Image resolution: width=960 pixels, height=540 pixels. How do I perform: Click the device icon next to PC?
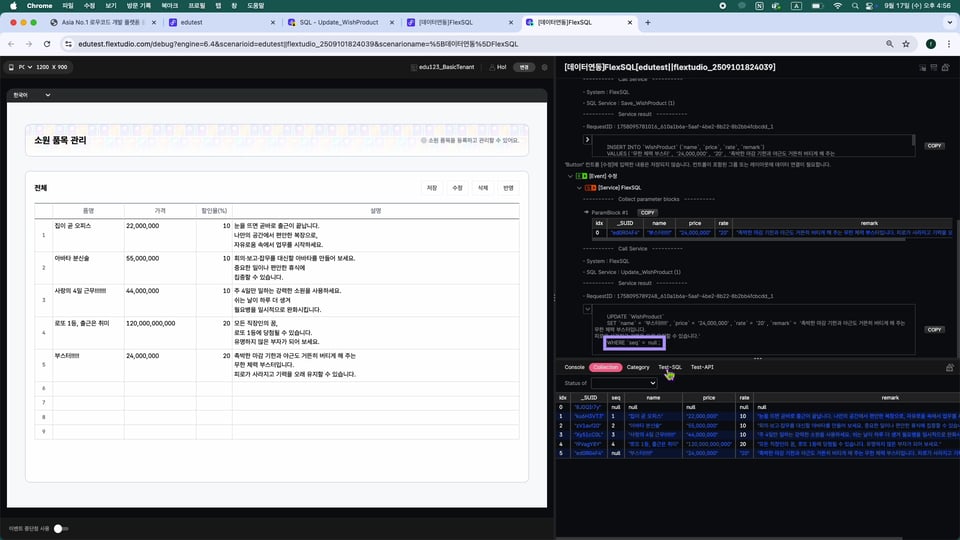point(11,67)
